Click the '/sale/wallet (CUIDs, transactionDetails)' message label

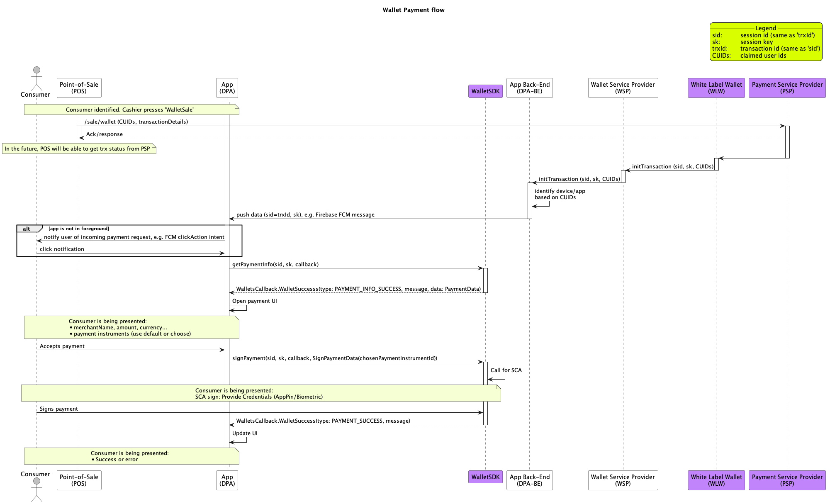pyautogui.click(x=136, y=122)
